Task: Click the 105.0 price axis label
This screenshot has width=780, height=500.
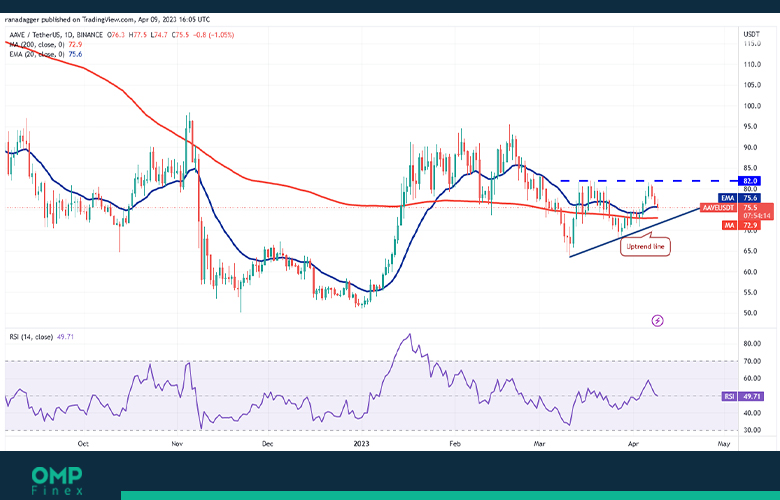Action: [752, 85]
